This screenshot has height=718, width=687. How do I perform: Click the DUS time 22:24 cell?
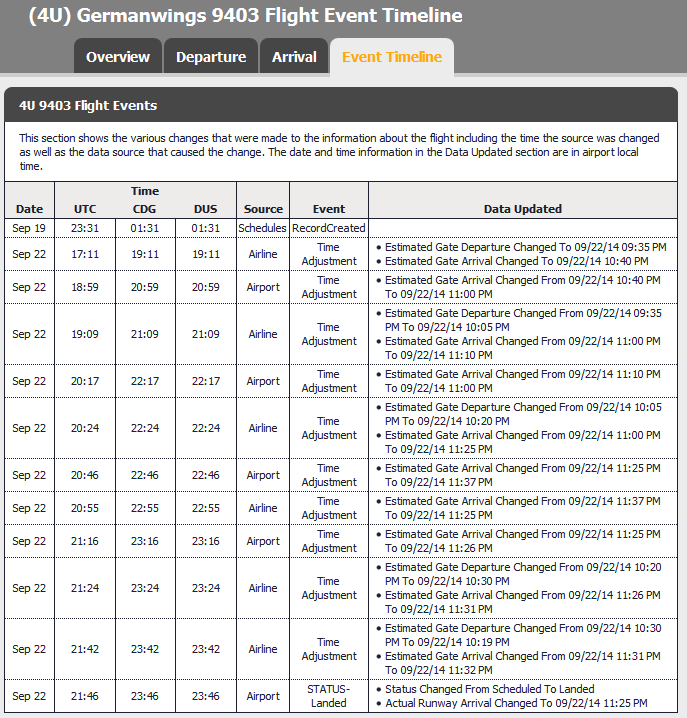pos(205,428)
